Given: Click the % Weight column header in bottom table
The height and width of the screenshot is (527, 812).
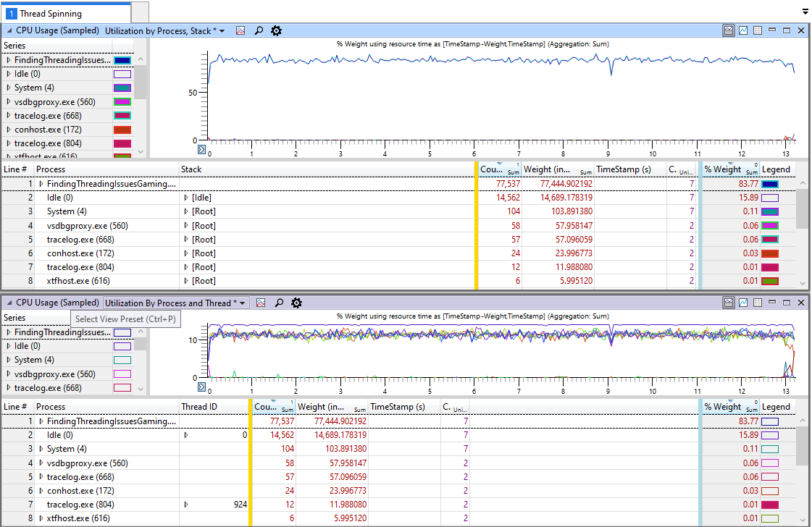Looking at the screenshot, I should (724, 406).
